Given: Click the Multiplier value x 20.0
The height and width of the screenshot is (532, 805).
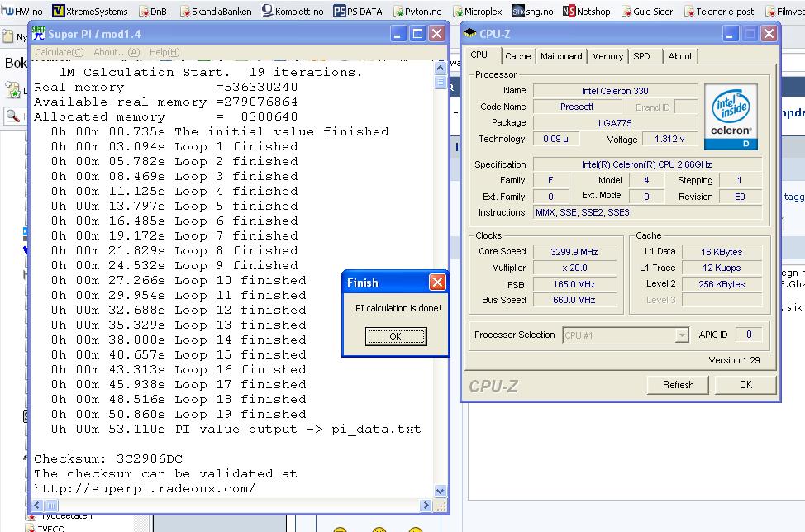Looking at the screenshot, I should 574,268.
